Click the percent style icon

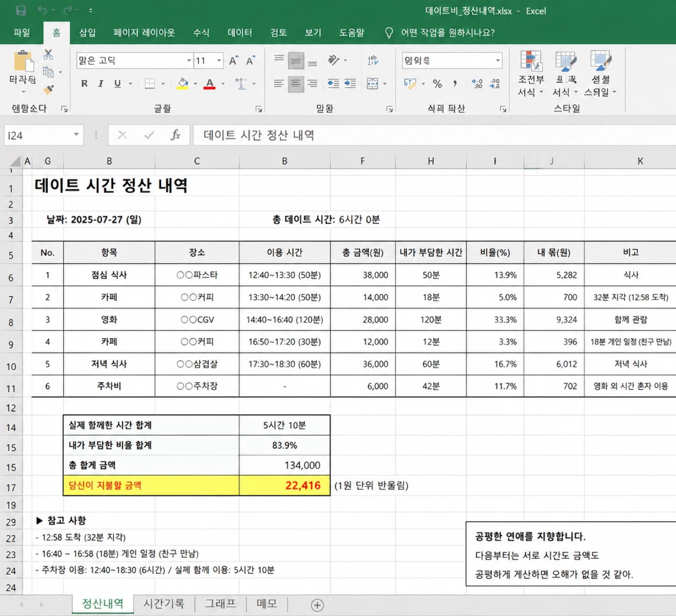438,84
